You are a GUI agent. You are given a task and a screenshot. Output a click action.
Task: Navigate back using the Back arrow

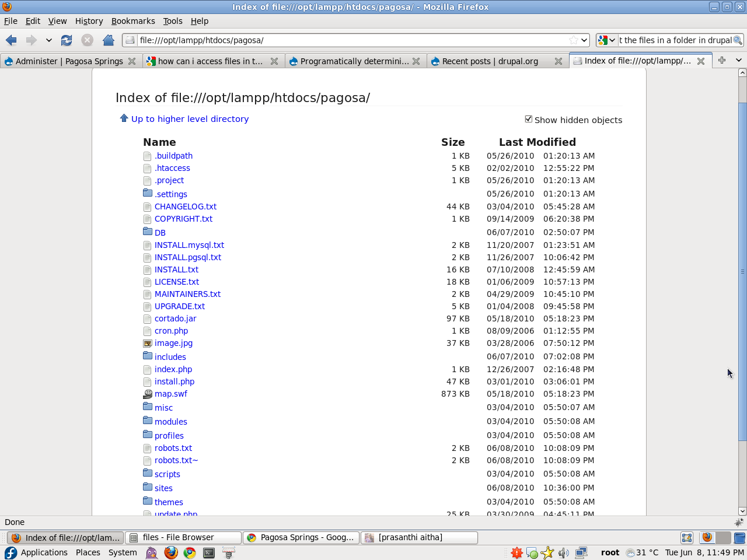[10, 40]
